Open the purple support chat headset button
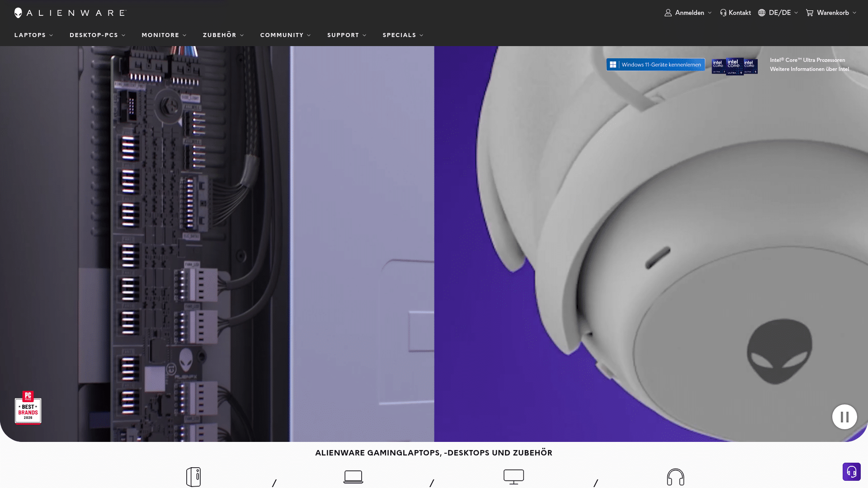868x488 pixels. pos(852,472)
